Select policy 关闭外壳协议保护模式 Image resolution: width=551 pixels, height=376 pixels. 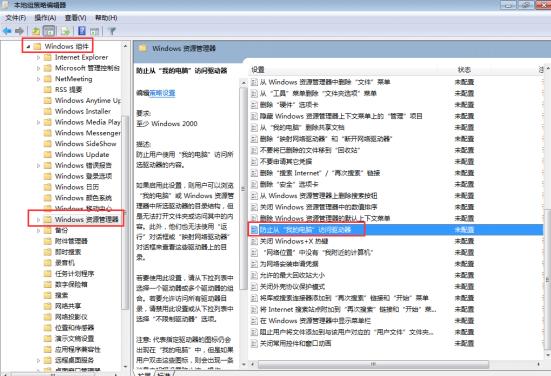(x=292, y=286)
